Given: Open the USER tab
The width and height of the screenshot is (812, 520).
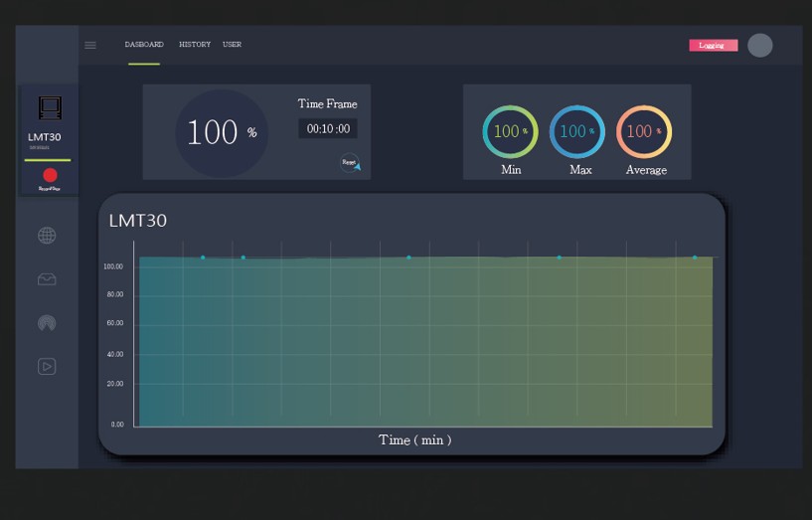Looking at the screenshot, I should pyautogui.click(x=232, y=45).
